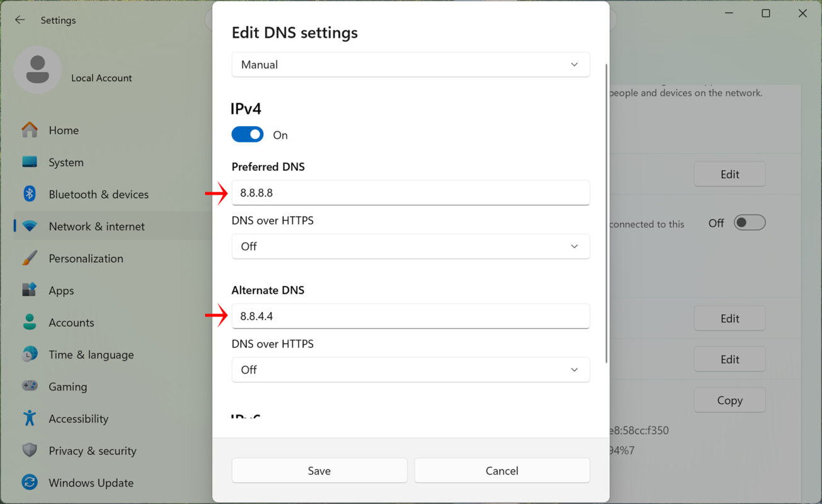
Task: Expand Alternate DNS over HTTPS dropdown
Action: [411, 370]
